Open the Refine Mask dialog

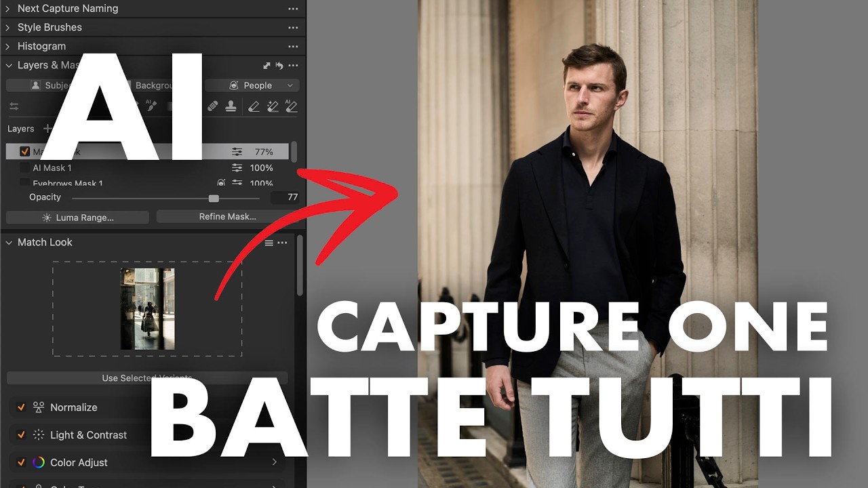tap(227, 217)
